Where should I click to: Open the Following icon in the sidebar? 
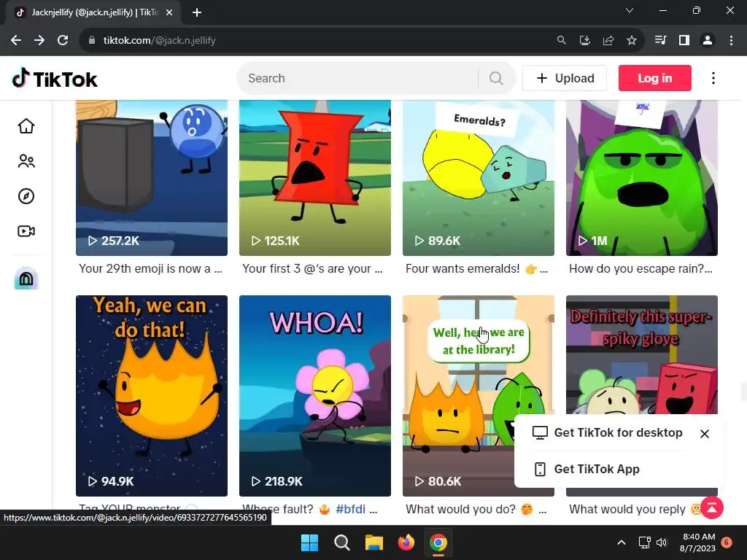point(26,161)
